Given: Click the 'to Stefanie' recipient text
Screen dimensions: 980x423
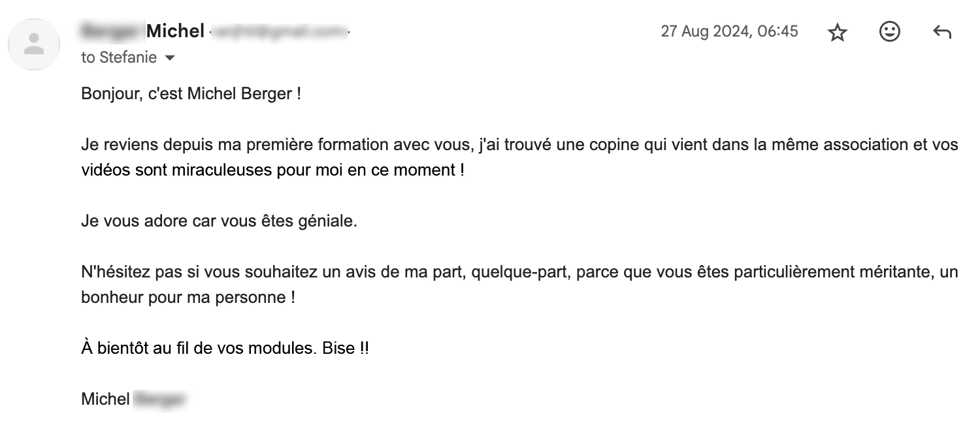Looking at the screenshot, I should point(119,57).
